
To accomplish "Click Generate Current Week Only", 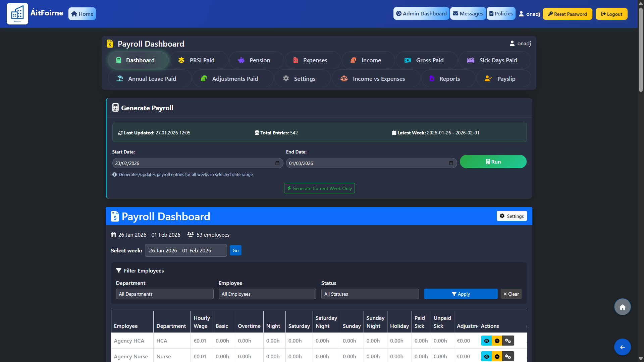I will 319,188.
